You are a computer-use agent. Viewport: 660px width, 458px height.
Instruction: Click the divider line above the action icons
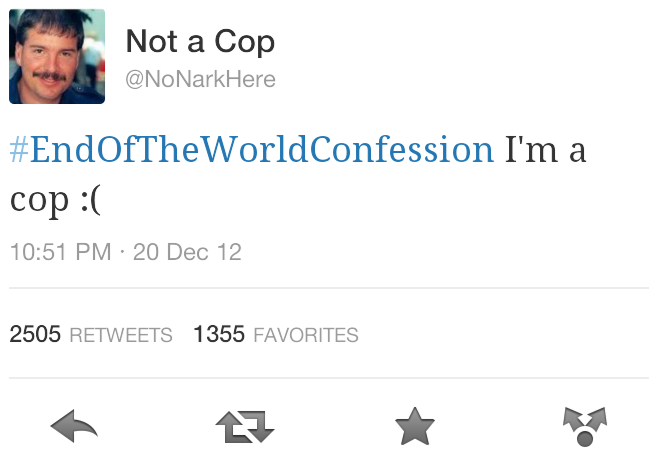pyautogui.click(x=329, y=378)
